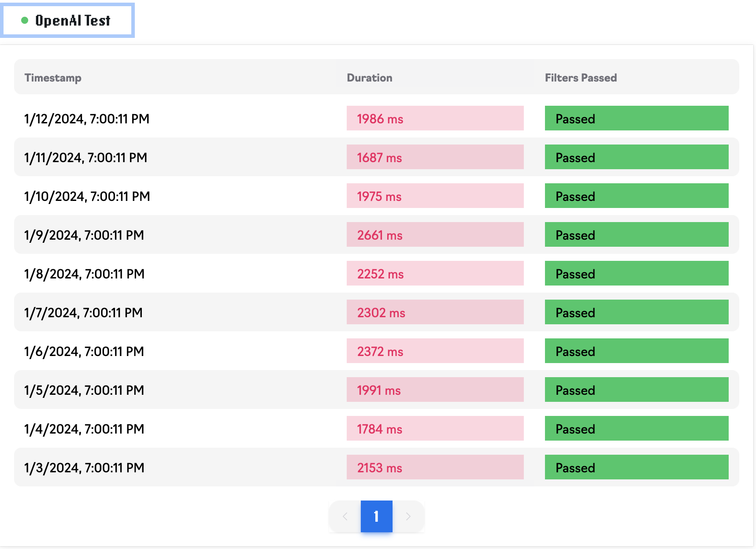
Task: Open the 1/12/2024 test run row
Action: (87, 119)
